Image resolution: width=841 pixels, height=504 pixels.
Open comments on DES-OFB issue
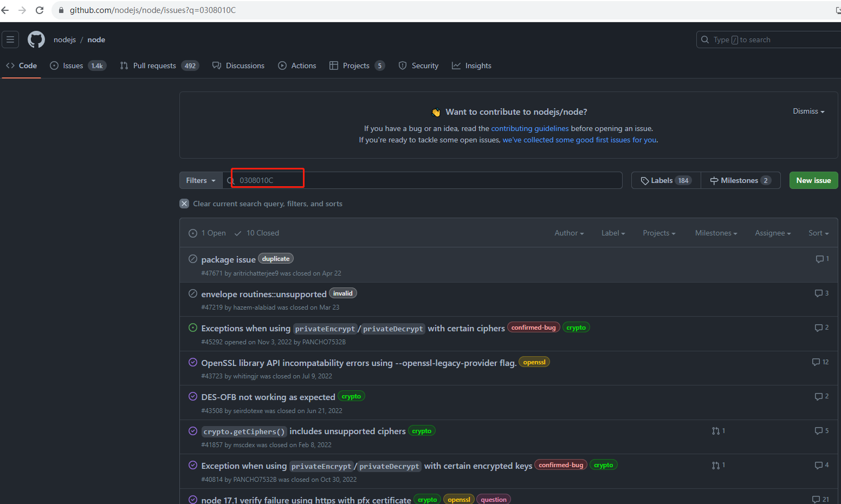[821, 396]
